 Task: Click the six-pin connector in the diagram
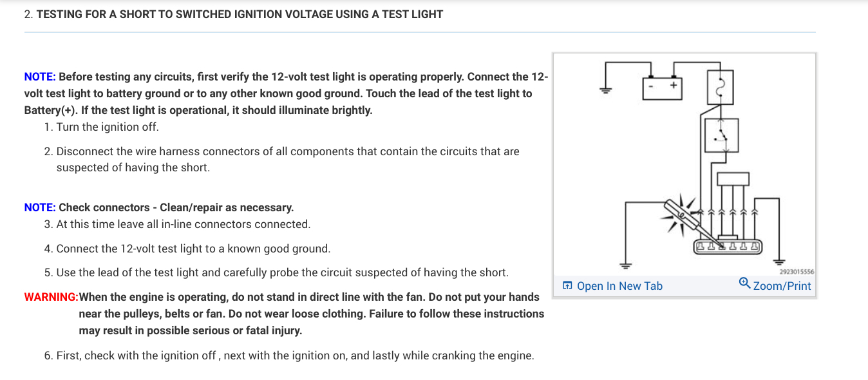click(x=726, y=246)
